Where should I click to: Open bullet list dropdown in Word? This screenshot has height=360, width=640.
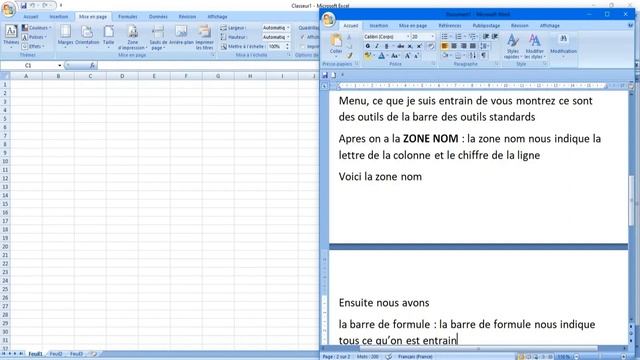coord(451,37)
